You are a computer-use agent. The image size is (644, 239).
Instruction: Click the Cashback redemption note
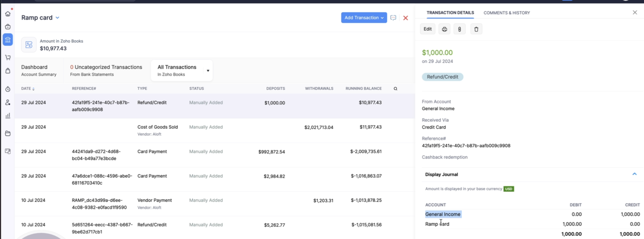[x=445, y=157]
